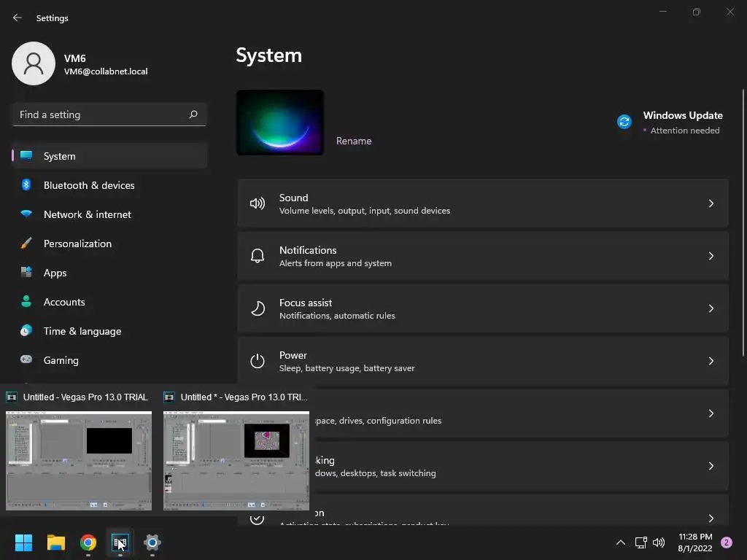747x560 pixels.
Task: Switch to Untitled * - Vegas Pro preview
Action: pyautogui.click(x=236, y=461)
